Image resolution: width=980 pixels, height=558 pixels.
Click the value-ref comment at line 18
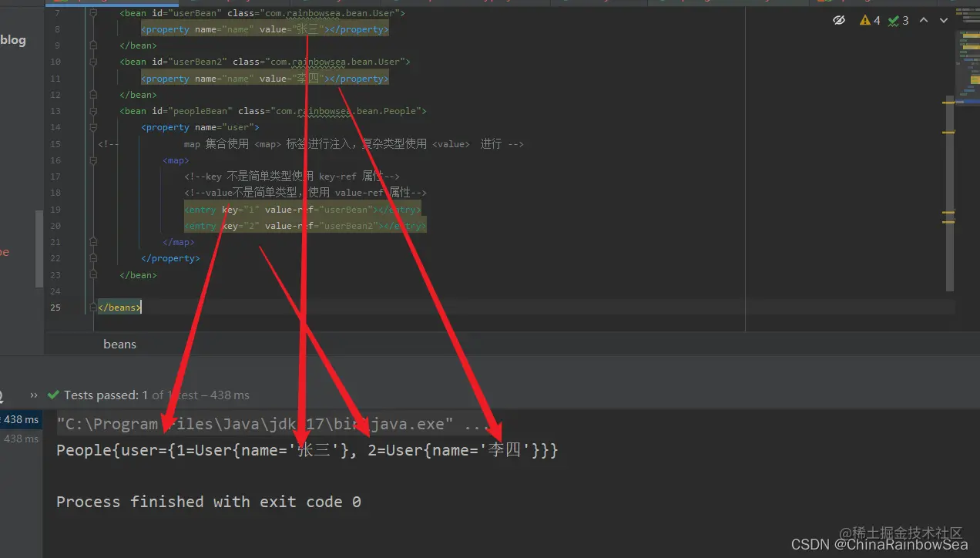pos(305,193)
